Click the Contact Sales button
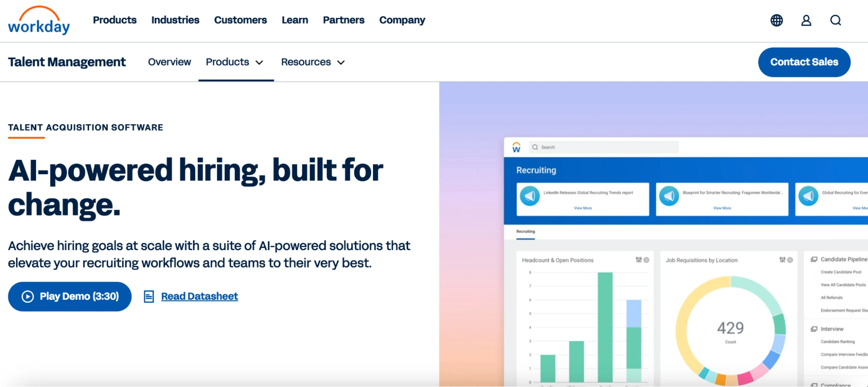The image size is (868, 387). (x=804, y=62)
